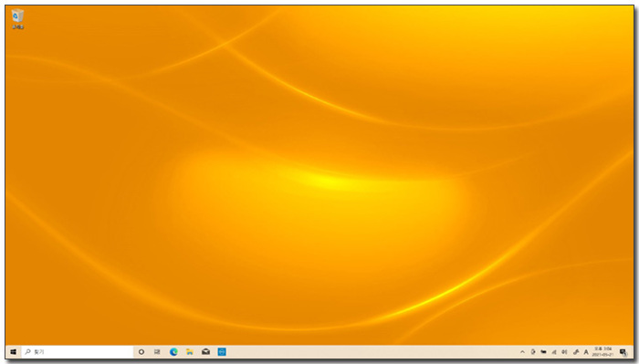639x364 pixels.
Task: Click the pen-shaped tray icon
Action: (575, 352)
